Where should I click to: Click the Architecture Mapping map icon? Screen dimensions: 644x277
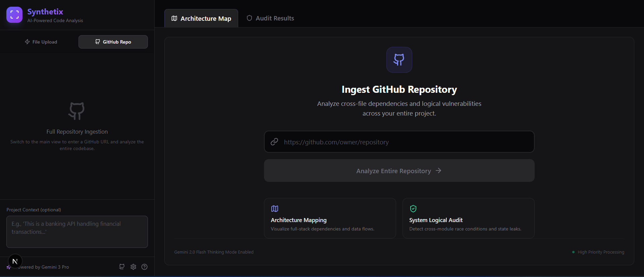point(275,209)
